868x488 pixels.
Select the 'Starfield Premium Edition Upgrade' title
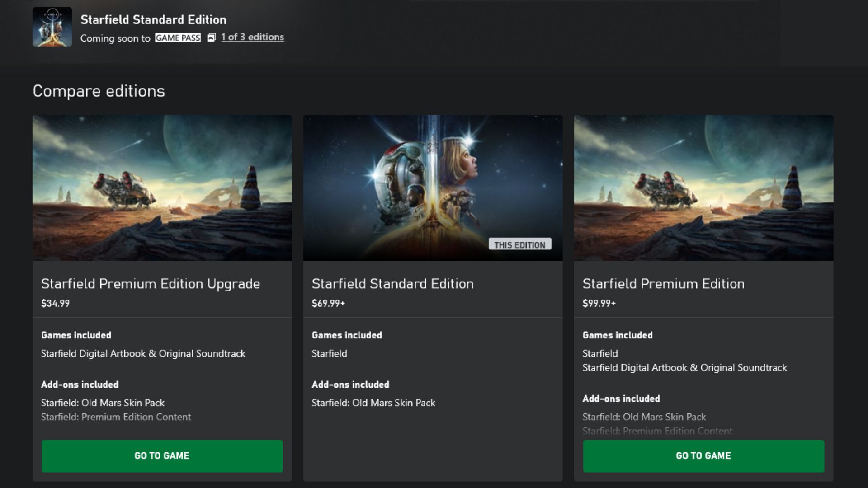coord(151,284)
